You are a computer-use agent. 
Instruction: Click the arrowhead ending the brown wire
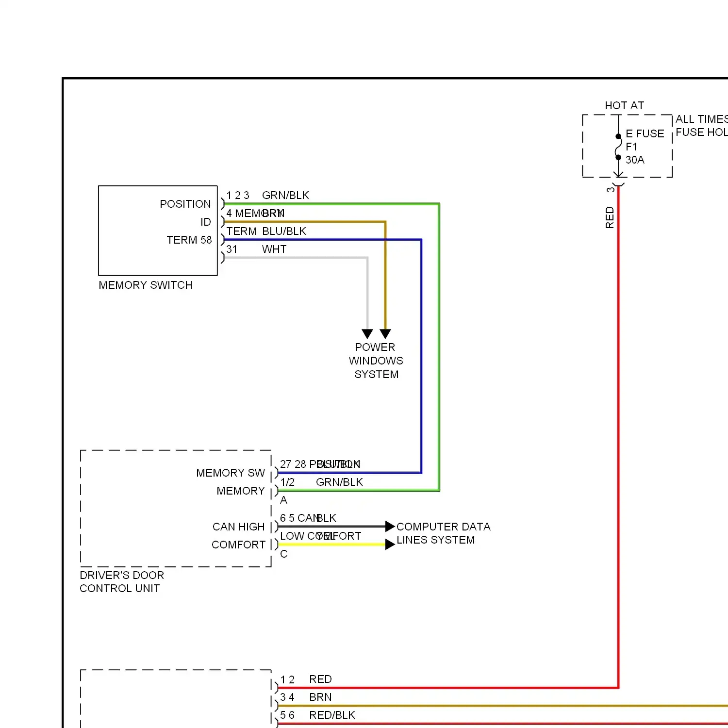point(385,334)
